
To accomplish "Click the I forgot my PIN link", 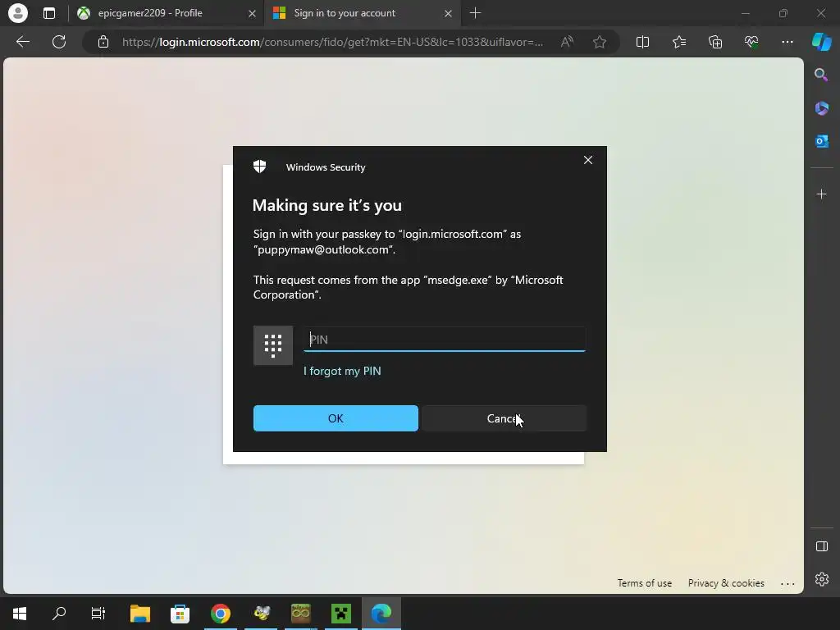I will point(342,371).
